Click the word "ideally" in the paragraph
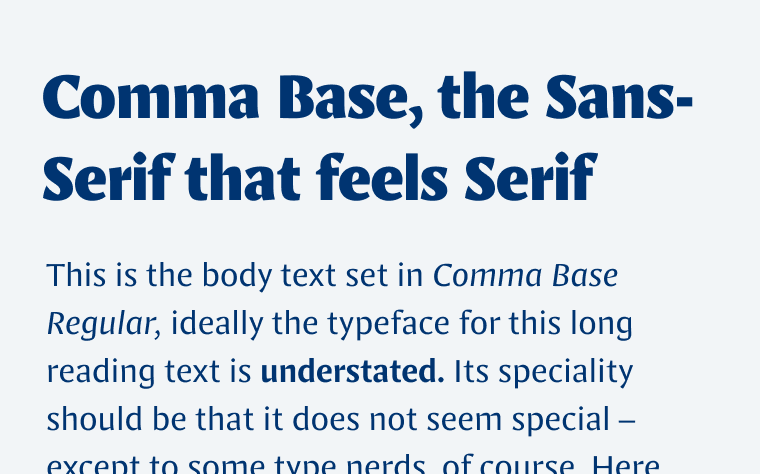The height and width of the screenshot is (474, 760). coord(217,324)
